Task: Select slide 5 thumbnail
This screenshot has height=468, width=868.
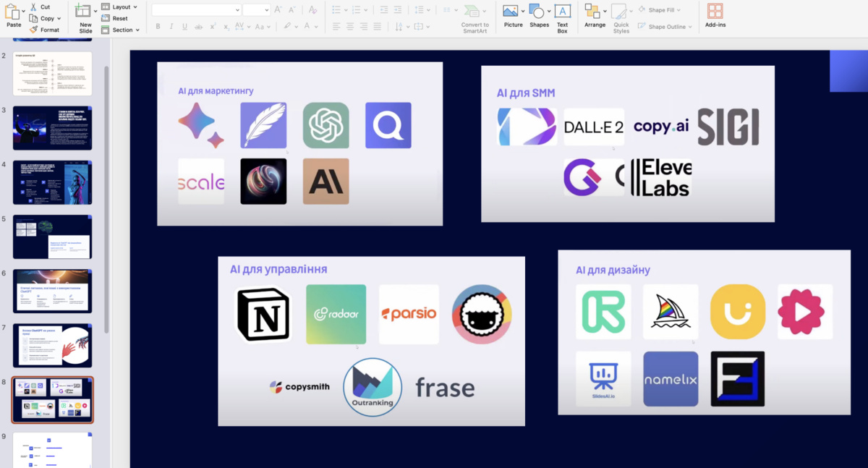Action: click(x=52, y=237)
